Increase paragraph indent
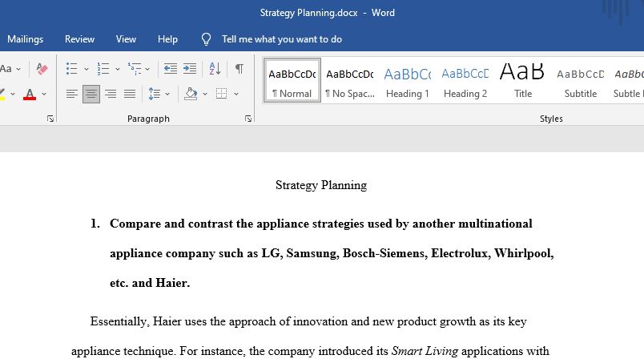Image resolution: width=644 pixels, height=363 pixels. coord(189,69)
